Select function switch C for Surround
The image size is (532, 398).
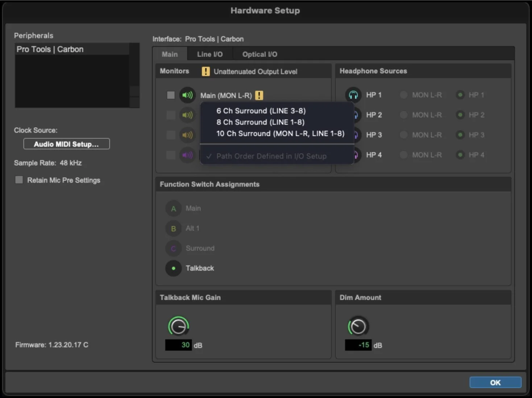173,249
